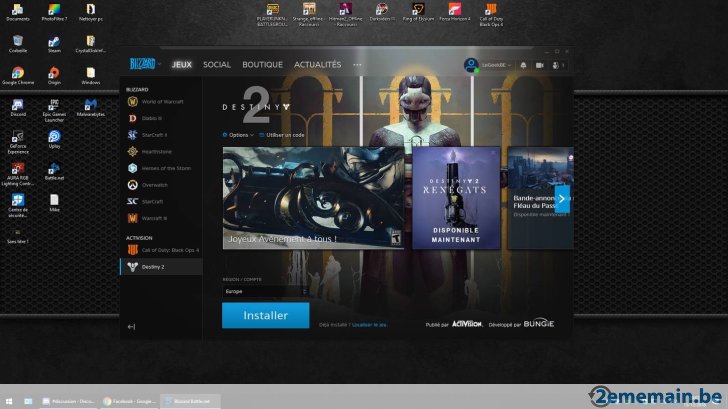
Task: Open the Windows folder on the desktop
Action: pos(91,76)
